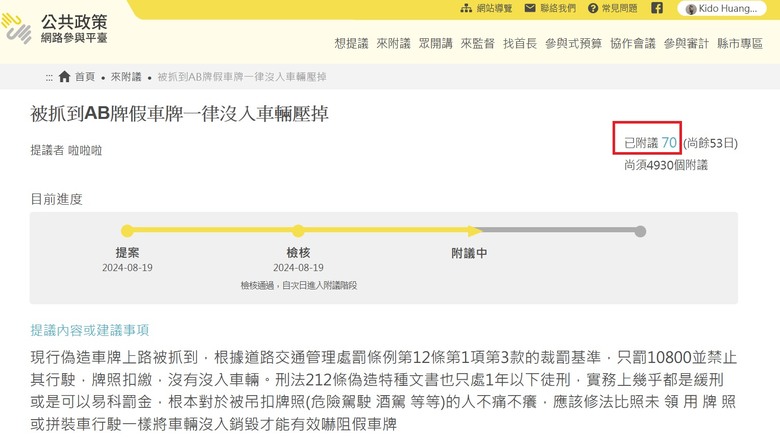The image size is (780, 439).
Task: Click the 附議中 stage label
Action: coord(469,253)
